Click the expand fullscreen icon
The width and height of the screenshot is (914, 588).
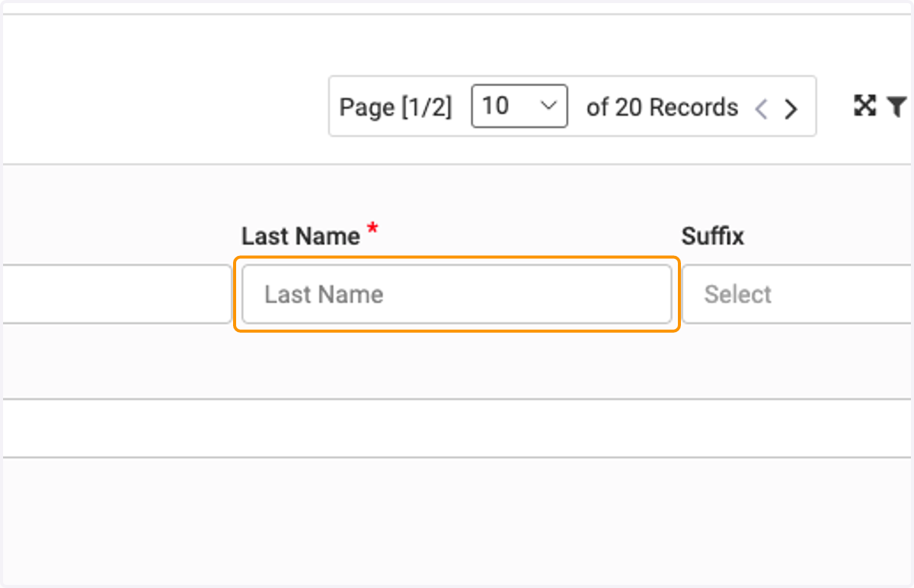(864, 106)
